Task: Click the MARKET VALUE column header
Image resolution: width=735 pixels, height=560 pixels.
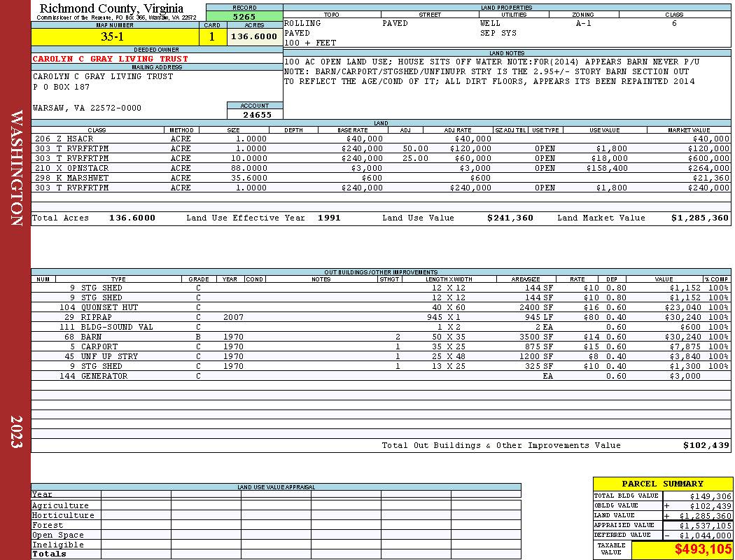Action: 689,129
